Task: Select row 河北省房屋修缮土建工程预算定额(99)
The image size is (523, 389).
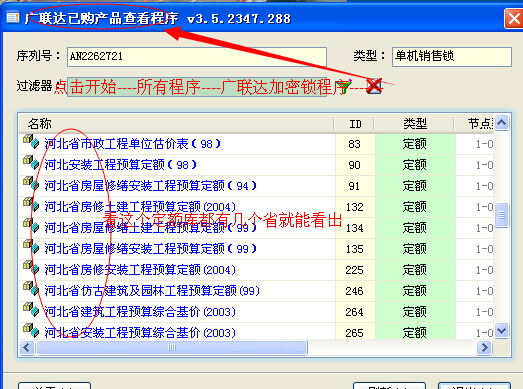Action: pos(256,228)
